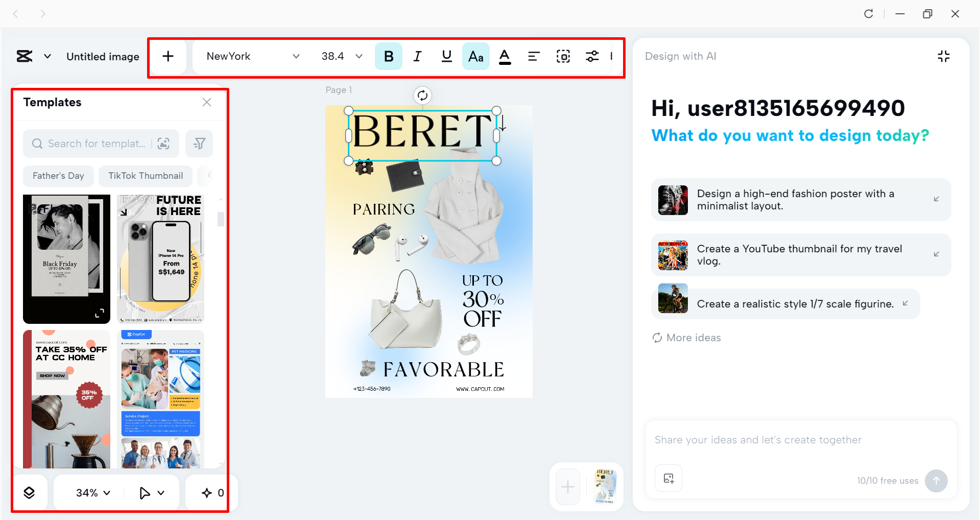This screenshot has height=520, width=980.
Task: Select the Black Friday template thumbnail
Action: (66, 259)
